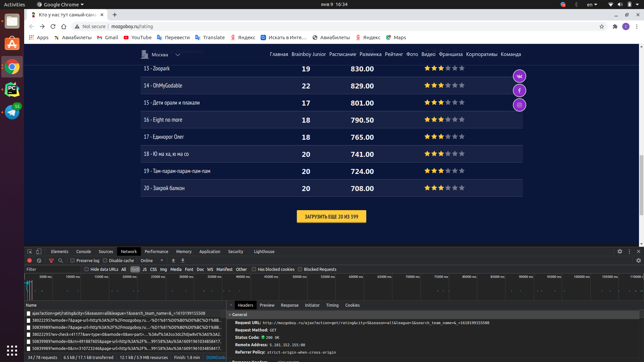The height and width of the screenshot is (362, 644).
Task: Toggle the network filter funnel icon
Action: coord(51,260)
